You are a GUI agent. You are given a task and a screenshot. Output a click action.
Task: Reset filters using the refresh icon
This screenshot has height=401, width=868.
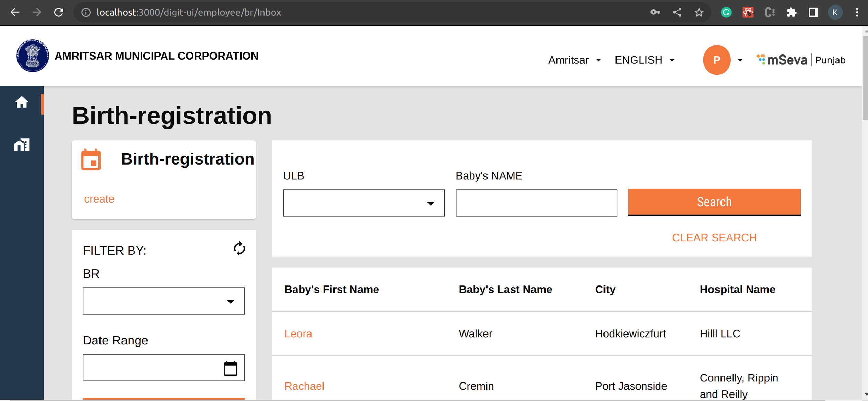coord(239,248)
